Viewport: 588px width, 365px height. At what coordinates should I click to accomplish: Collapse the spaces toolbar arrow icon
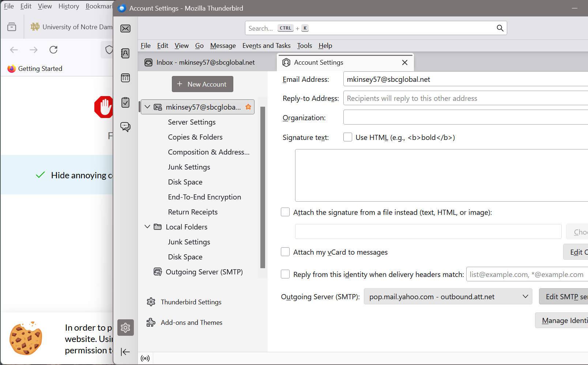(x=125, y=352)
